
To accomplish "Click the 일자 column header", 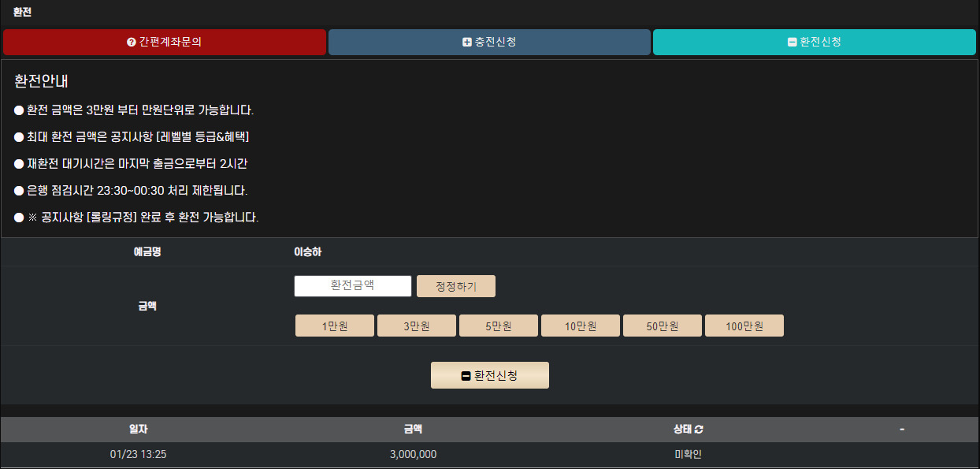I will click(139, 430).
